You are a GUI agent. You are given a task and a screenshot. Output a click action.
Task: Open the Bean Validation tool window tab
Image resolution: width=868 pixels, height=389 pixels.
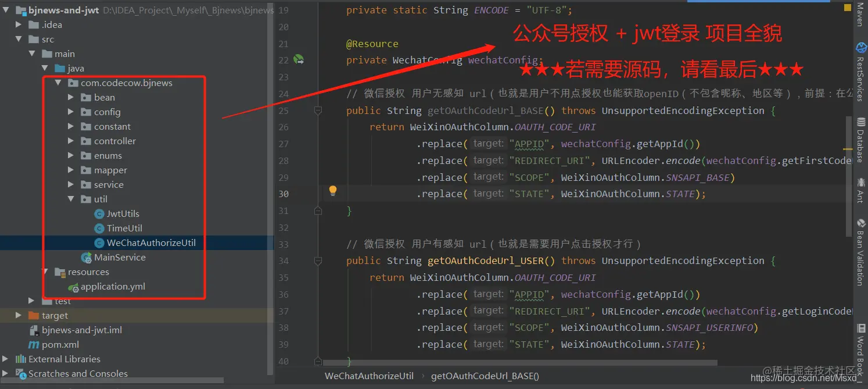click(x=860, y=252)
